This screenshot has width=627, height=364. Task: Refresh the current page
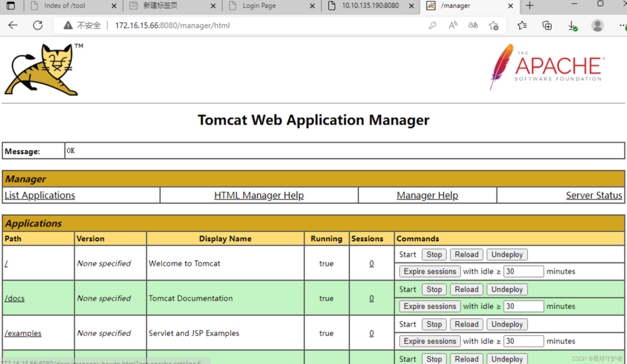[38, 25]
